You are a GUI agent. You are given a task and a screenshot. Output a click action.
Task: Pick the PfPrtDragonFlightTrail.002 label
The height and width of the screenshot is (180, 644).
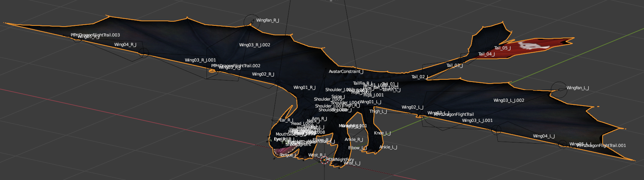click(x=236, y=66)
